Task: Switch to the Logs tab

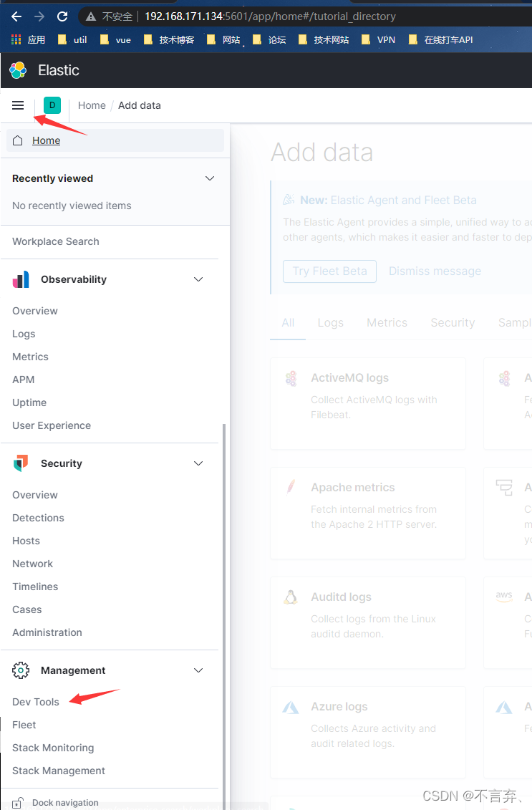Action: tap(331, 323)
